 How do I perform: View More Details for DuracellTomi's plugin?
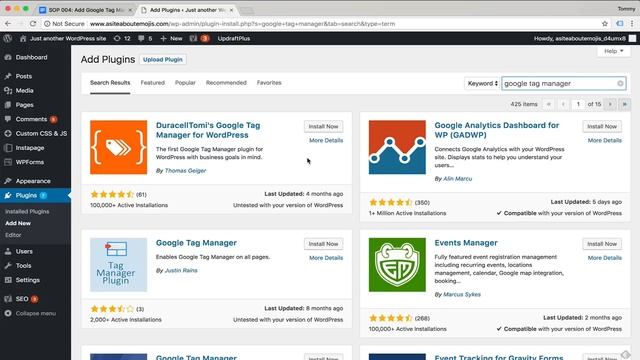pyautogui.click(x=326, y=140)
